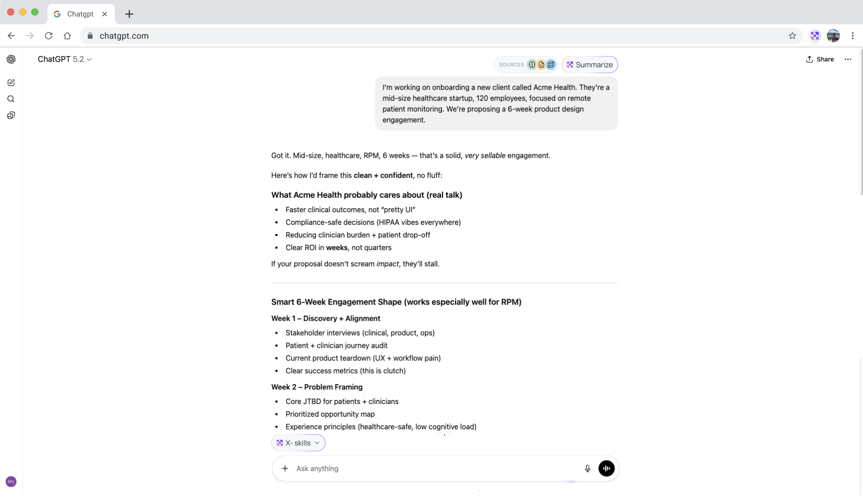The image size is (863, 504).
Task: Click the ChatGPT logo at sidebar top
Action: (x=11, y=59)
